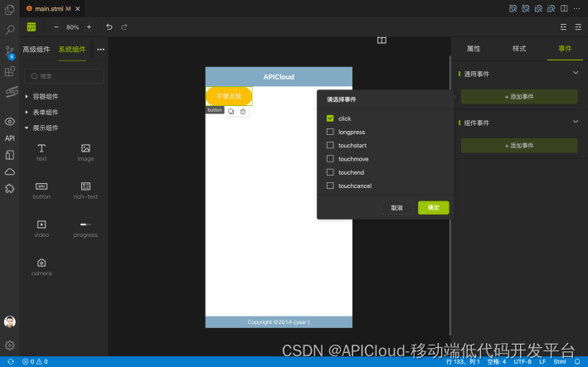Check the touchmove event checkbox
588x367 pixels.
coord(330,159)
